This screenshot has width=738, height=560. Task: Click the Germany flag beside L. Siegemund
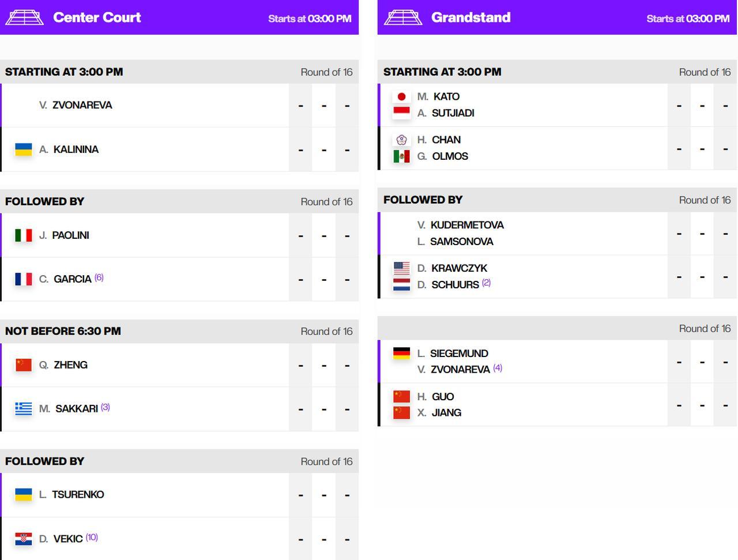402,354
